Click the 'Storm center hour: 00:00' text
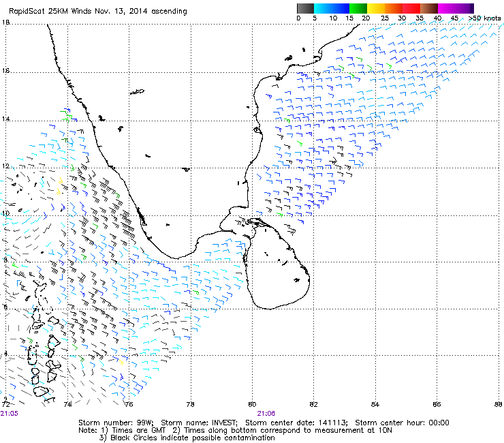 pos(402,423)
